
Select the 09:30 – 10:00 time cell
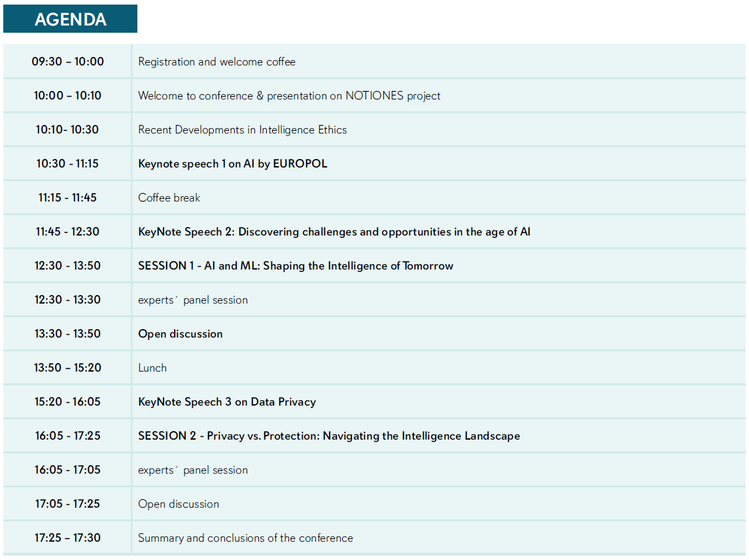67,61
